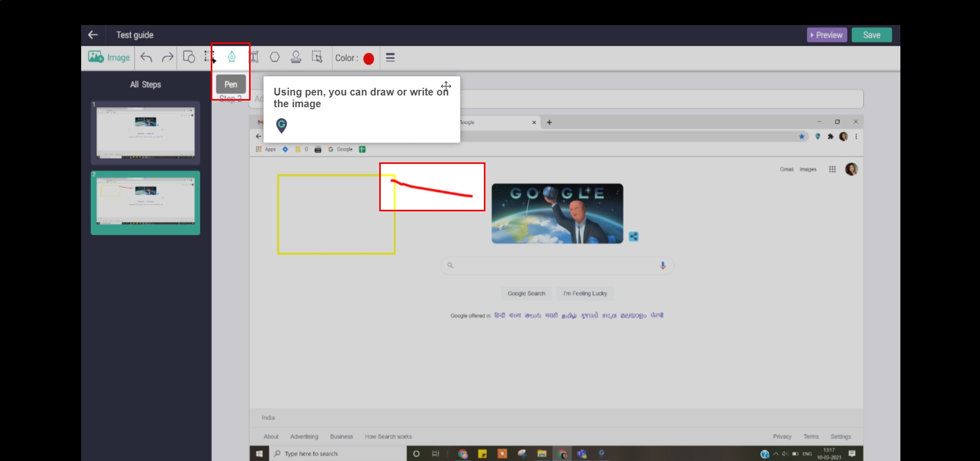The image size is (980, 461).
Task: Open a new tab with the plus icon
Action: coord(549,123)
